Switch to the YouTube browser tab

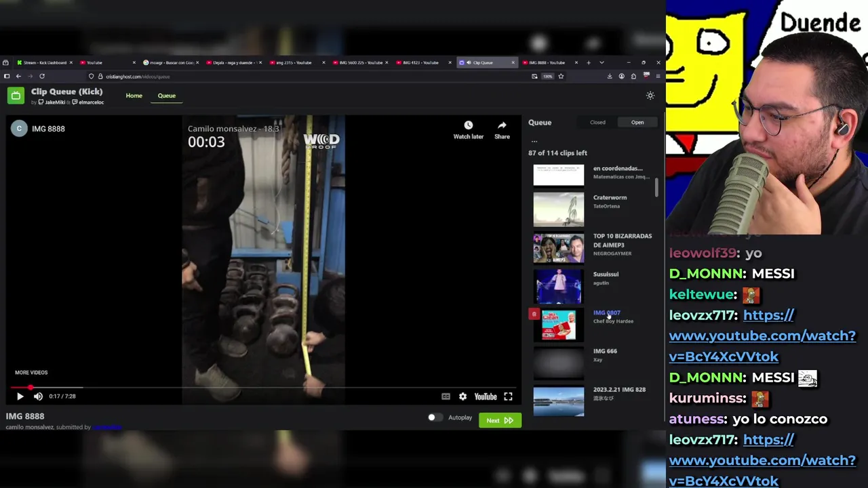(107, 62)
